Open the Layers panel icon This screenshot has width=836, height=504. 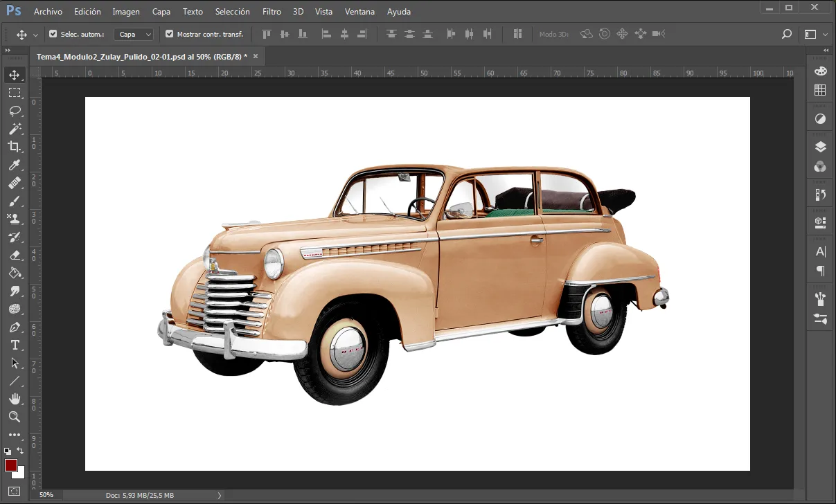(820, 147)
